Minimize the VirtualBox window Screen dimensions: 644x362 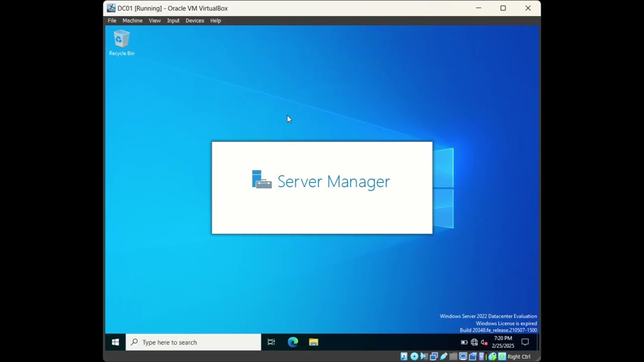(478, 8)
